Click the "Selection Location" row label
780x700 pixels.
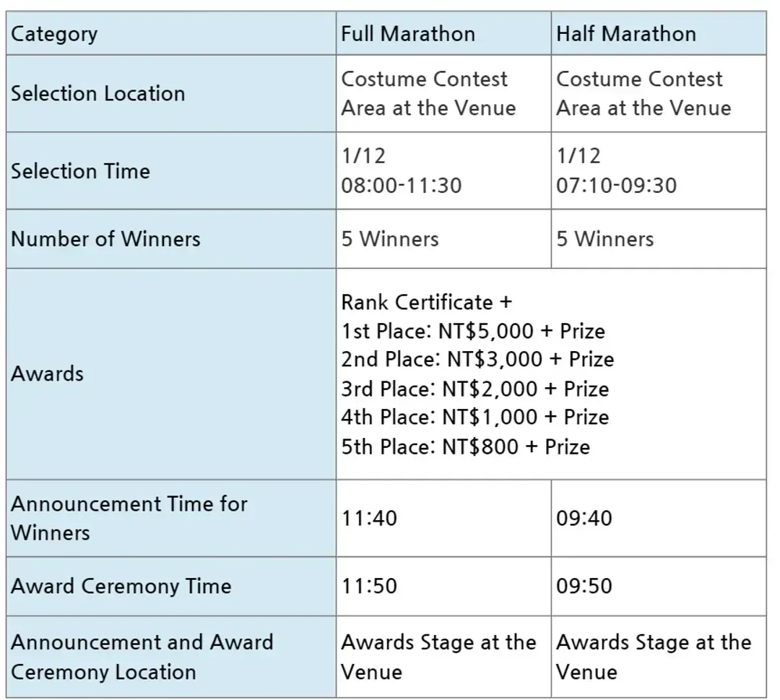pyautogui.click(x=98, y=93)
